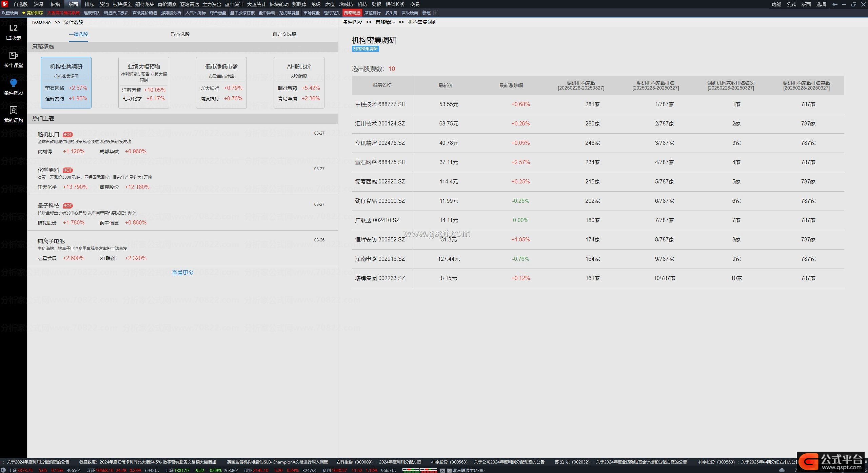Open the 长牛课堂 sidebar icon
Screen dimensions: 868x473
point(14,60)
